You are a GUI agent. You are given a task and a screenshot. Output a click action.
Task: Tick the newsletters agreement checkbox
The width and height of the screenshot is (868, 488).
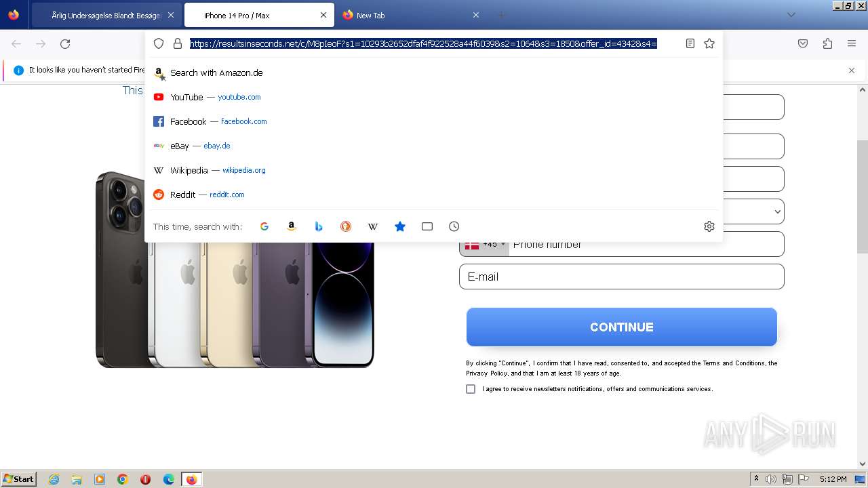pos(471,389)
